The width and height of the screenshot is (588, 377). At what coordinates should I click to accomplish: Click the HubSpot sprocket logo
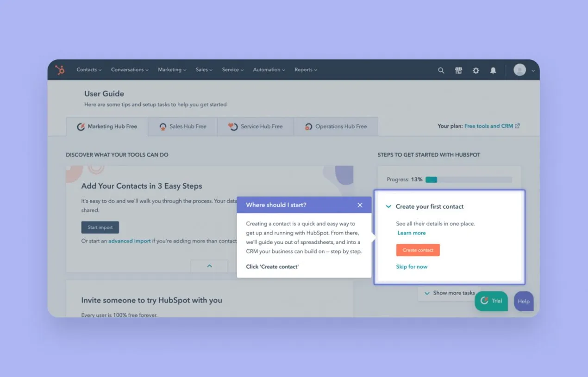click(x=60, y=70)
